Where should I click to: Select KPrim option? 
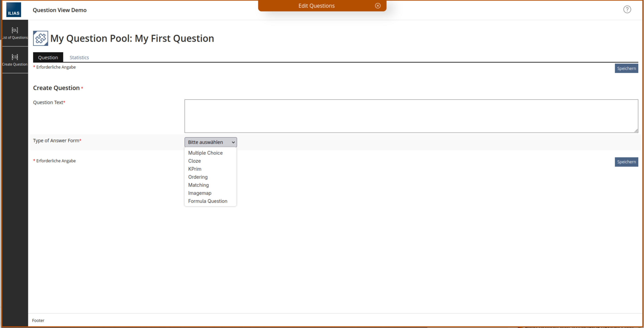(195, 169)
